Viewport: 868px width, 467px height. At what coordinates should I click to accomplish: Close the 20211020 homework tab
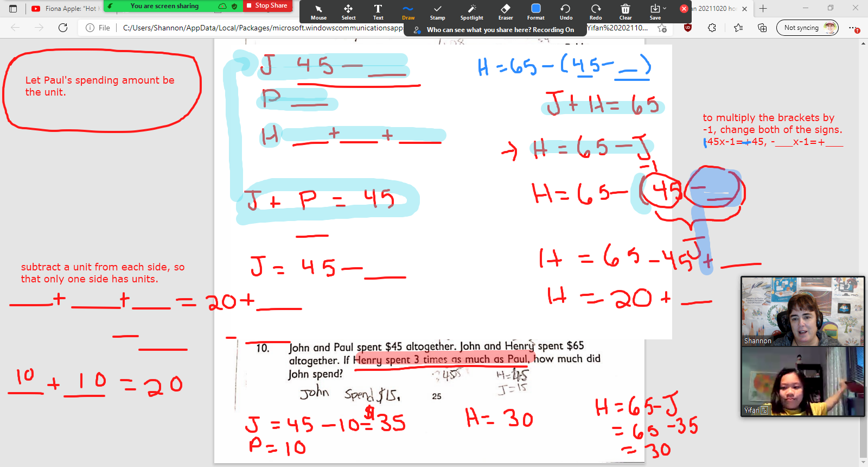tap(744, 9)
